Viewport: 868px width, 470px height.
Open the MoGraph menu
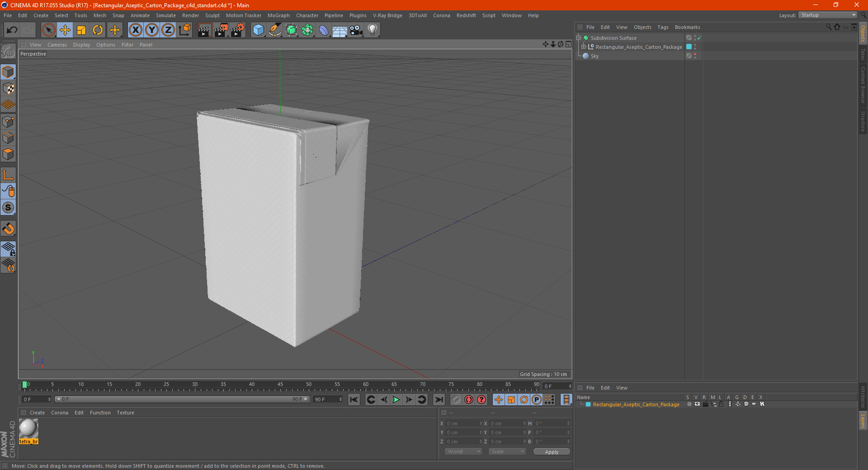[278, 15]
